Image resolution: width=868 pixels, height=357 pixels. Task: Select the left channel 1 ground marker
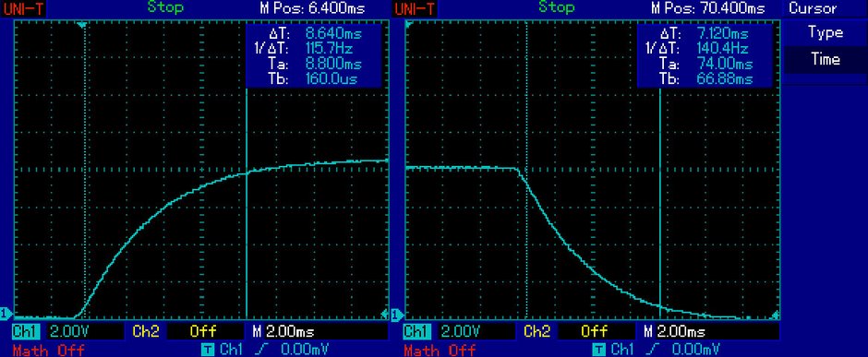tap(6, 314)
